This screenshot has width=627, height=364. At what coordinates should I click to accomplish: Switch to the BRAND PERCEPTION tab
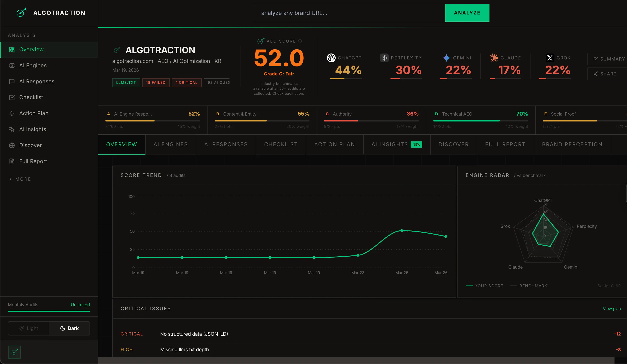point(572,145)
